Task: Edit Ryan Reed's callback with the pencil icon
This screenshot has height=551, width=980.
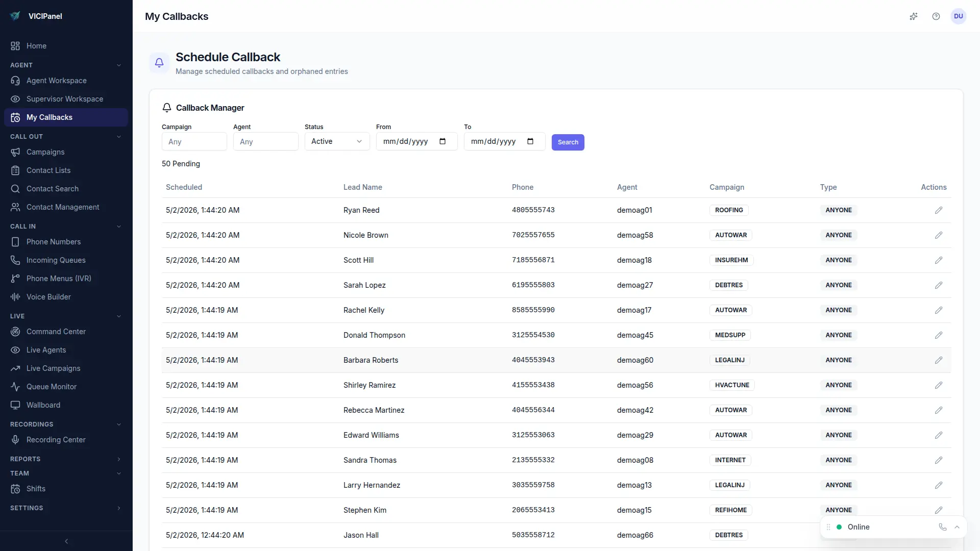Action: [x=939, y=210]
